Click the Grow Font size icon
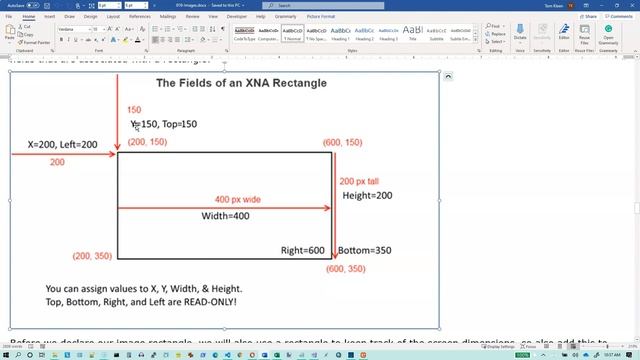The image size is (640, 360). [110, 29]
